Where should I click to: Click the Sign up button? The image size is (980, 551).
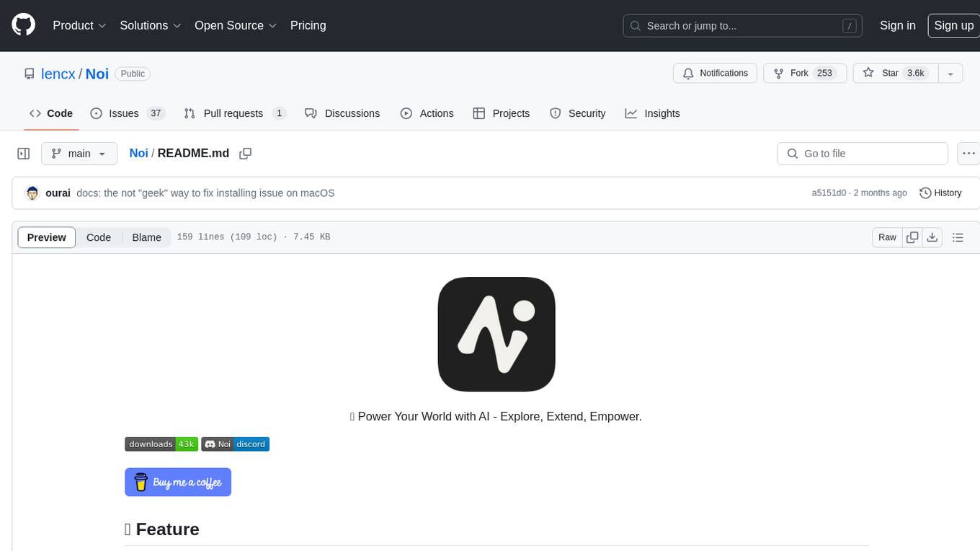point(953,25)
